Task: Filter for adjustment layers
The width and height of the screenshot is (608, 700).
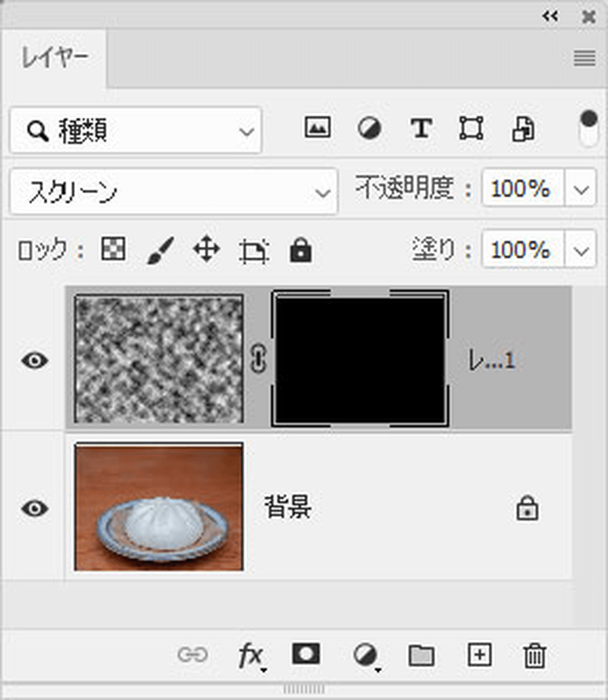Action: (370, 128)
